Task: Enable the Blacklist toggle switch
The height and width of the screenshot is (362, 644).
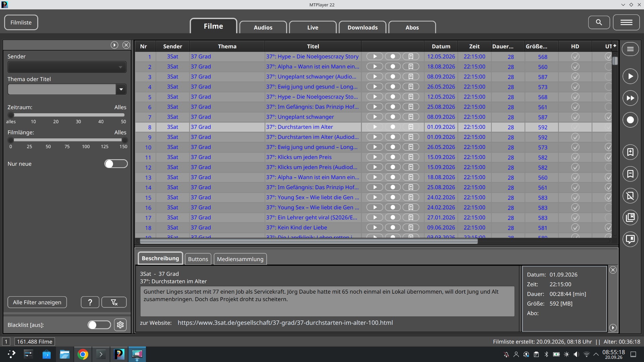Action: coord(99,325)
